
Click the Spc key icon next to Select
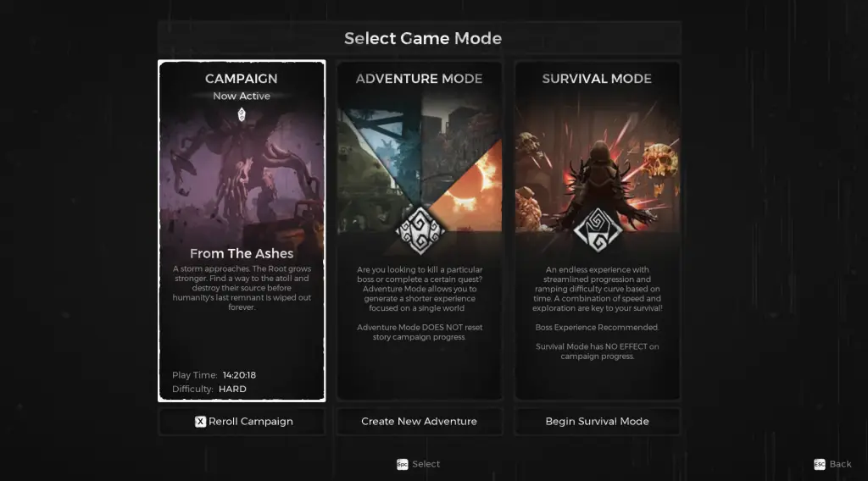[x=402, y=464]
